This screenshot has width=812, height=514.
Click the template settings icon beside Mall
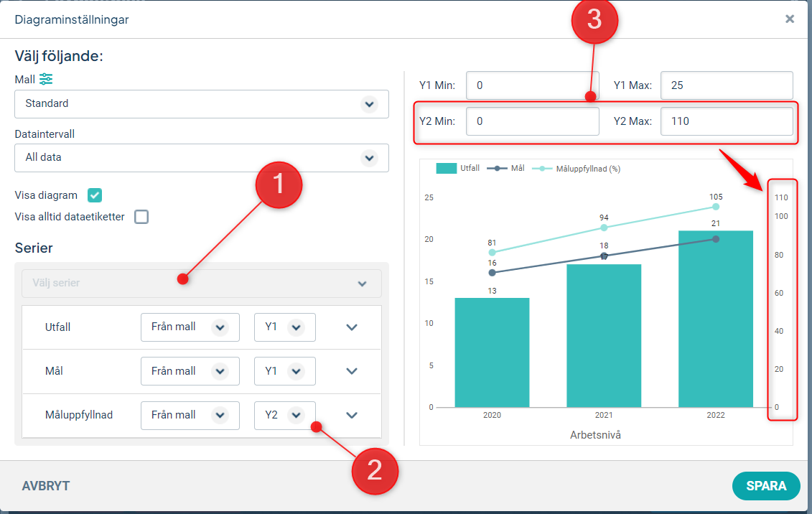[46, 79]
